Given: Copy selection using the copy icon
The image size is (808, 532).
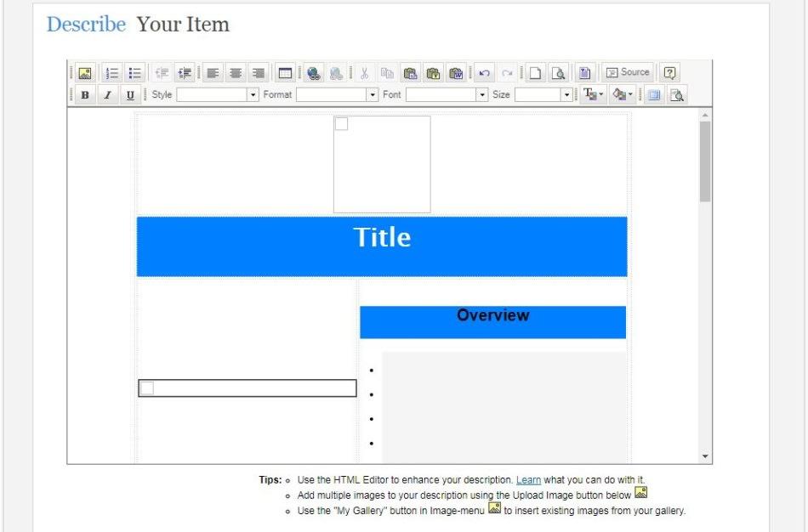Looking at the screenshot, I should (387, 72).
